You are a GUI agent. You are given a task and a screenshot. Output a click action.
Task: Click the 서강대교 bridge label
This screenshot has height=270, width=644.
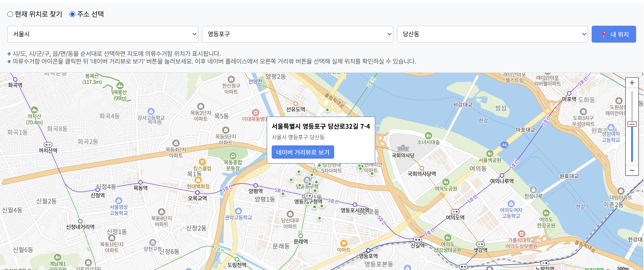463,104
